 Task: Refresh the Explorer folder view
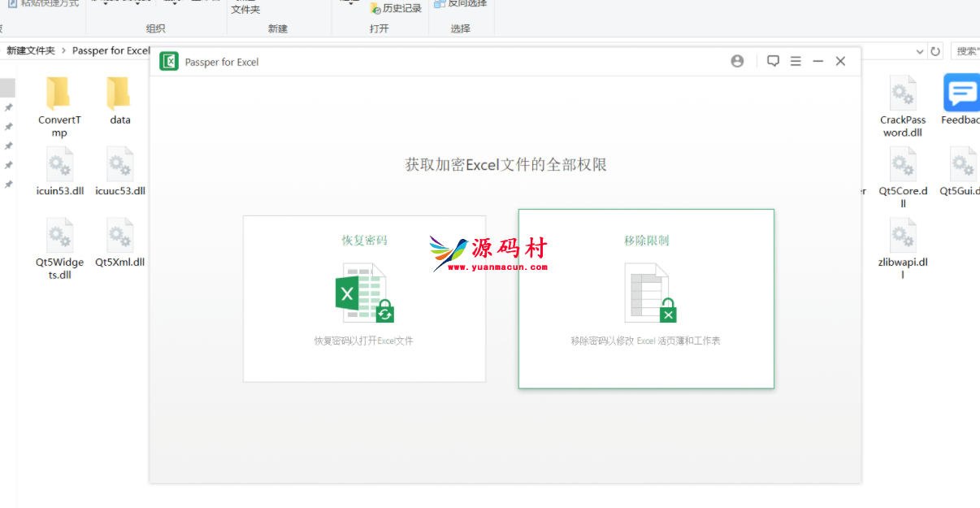(935, 51)
